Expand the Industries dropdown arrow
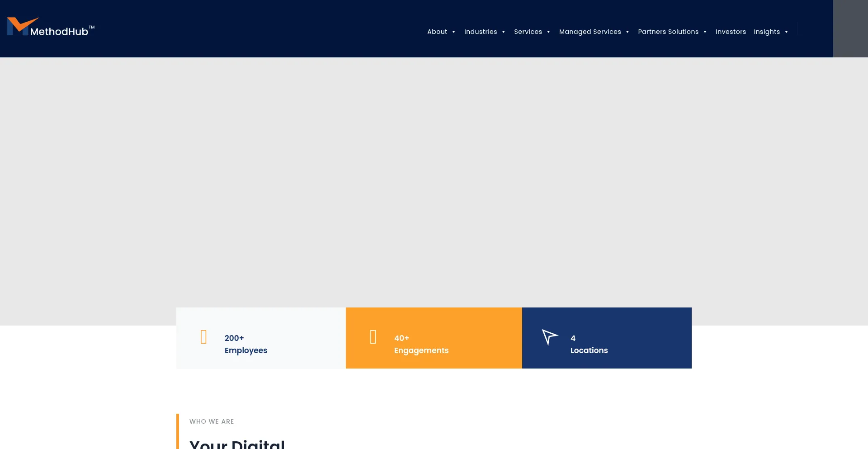Image resolution: width=868 pixels, height=449 pixels. pos(503,32)
